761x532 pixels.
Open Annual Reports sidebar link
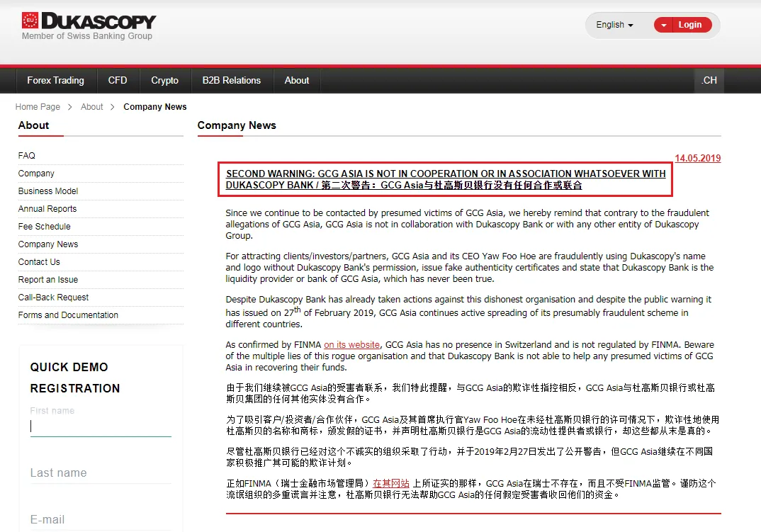tap(47, 209)
